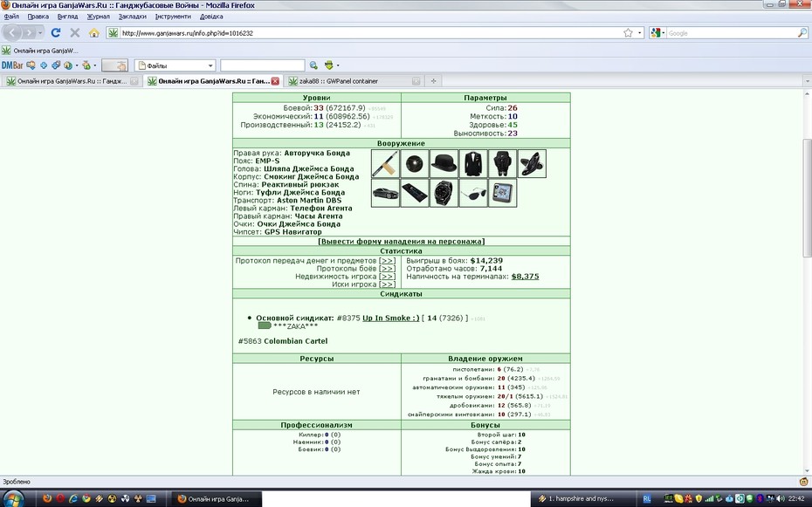Click the Agent wristwatch icon
Screen dimensions: 812x507
click(x=444, y=193)
